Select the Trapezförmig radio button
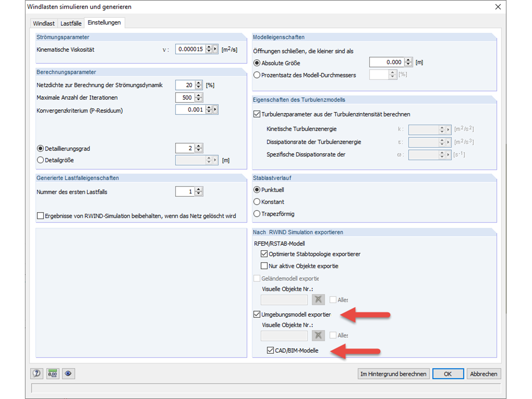 click(257, 214)
